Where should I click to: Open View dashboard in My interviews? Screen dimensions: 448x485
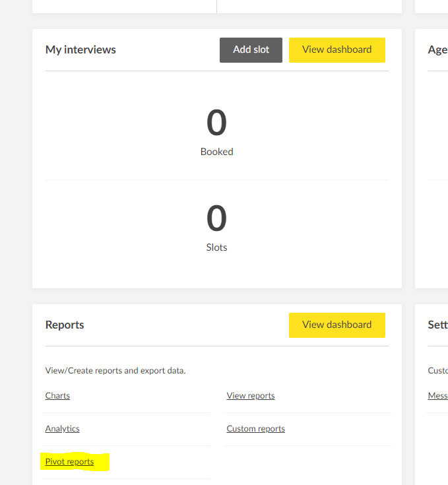click(336, 50)
